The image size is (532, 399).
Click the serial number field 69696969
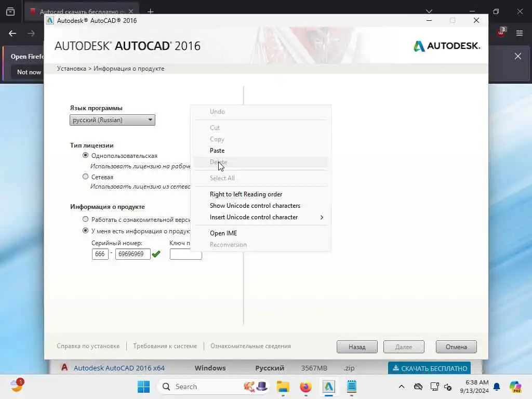pyautogui.click(x=132, y=254)
